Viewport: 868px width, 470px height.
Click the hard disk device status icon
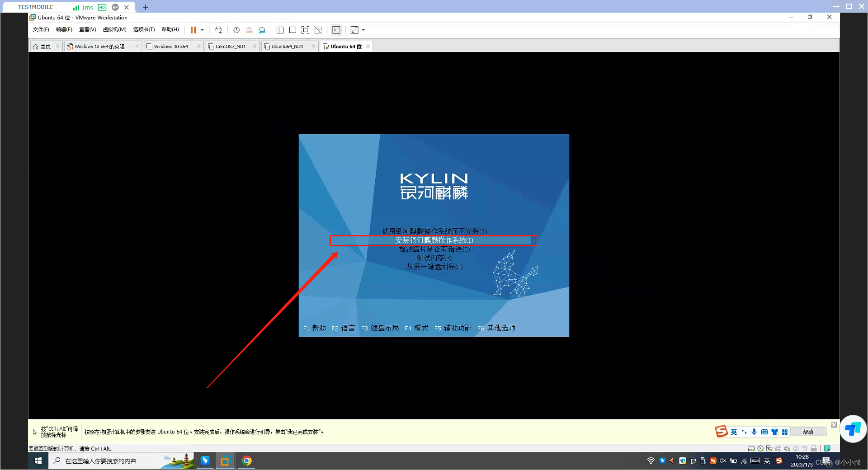751,449
